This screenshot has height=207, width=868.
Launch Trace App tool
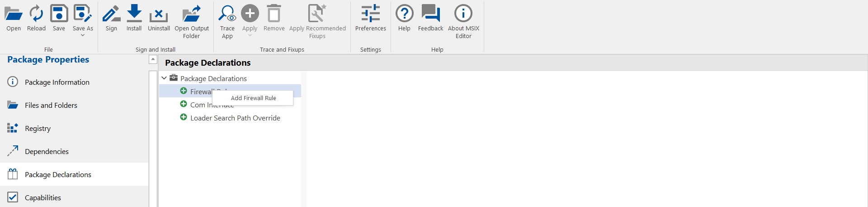click(227, 14)
